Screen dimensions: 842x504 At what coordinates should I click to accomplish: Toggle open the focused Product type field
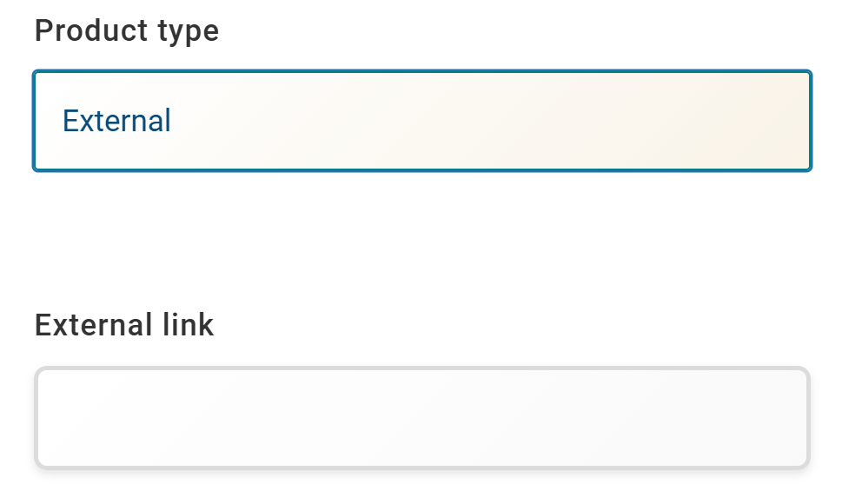pos(422,121)
